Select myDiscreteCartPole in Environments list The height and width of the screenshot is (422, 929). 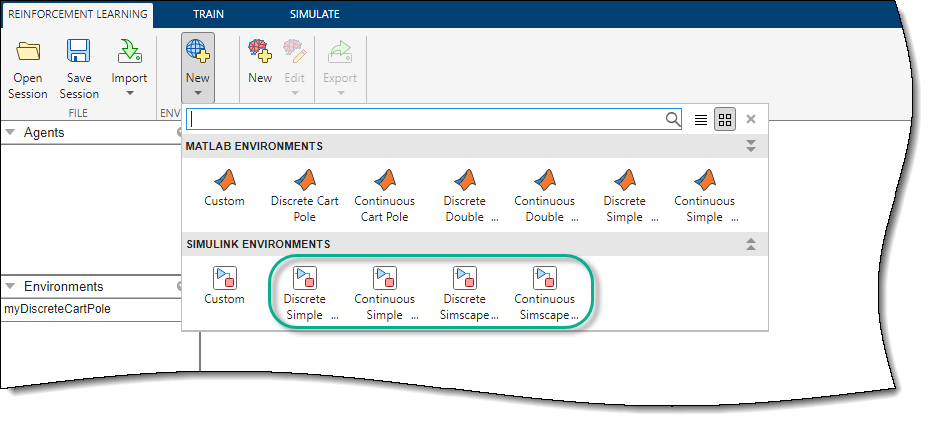pos(58,309)
